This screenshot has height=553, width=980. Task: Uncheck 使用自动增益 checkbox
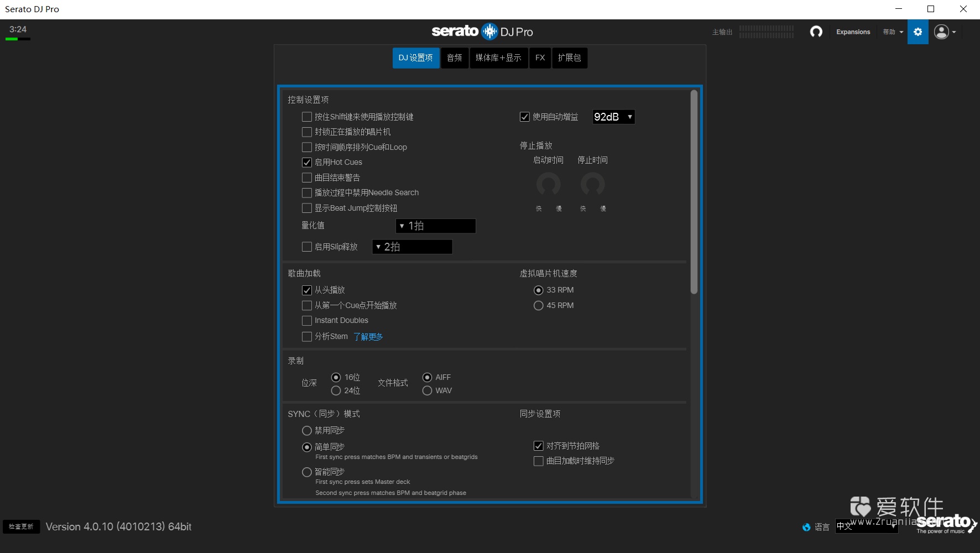click(x=525, y=117)
